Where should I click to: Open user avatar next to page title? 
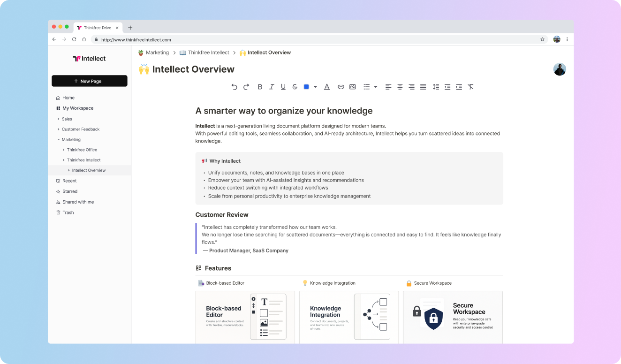coord(560,69)
